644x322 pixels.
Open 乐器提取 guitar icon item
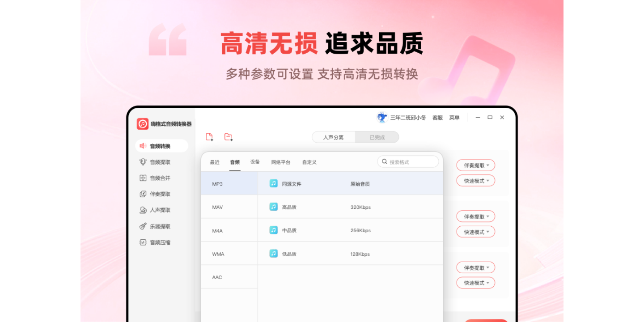(x=160, y=226)
